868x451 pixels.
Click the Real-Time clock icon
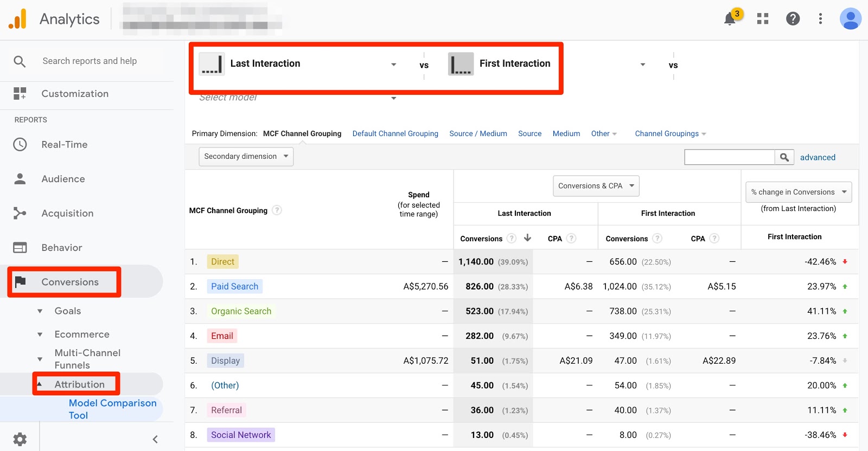tap(20, 145)
